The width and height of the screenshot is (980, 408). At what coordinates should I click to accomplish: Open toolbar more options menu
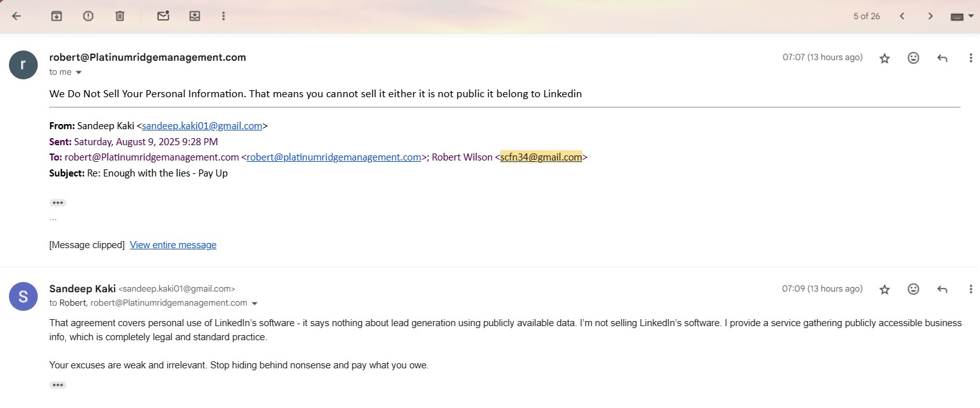pos(223,16)
